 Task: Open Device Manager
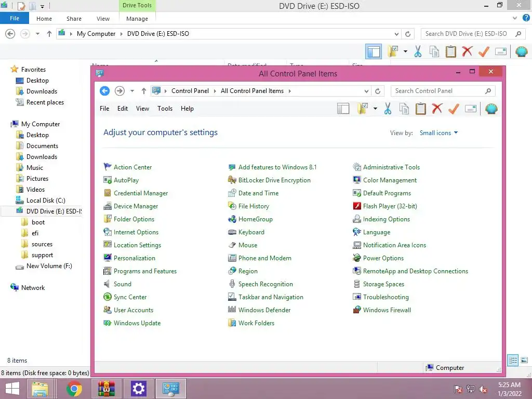[x=136, y=206]
